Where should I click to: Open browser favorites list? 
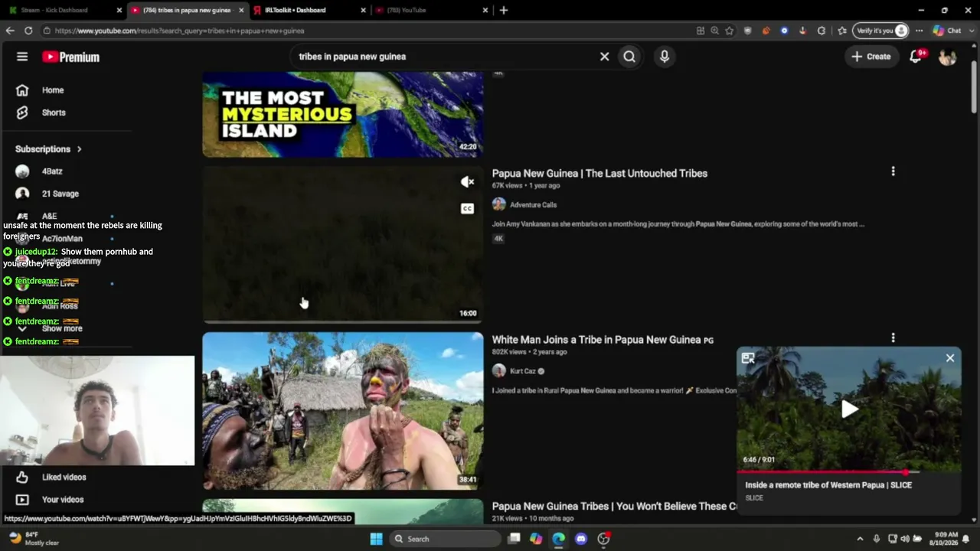click(x=842, y=31)
